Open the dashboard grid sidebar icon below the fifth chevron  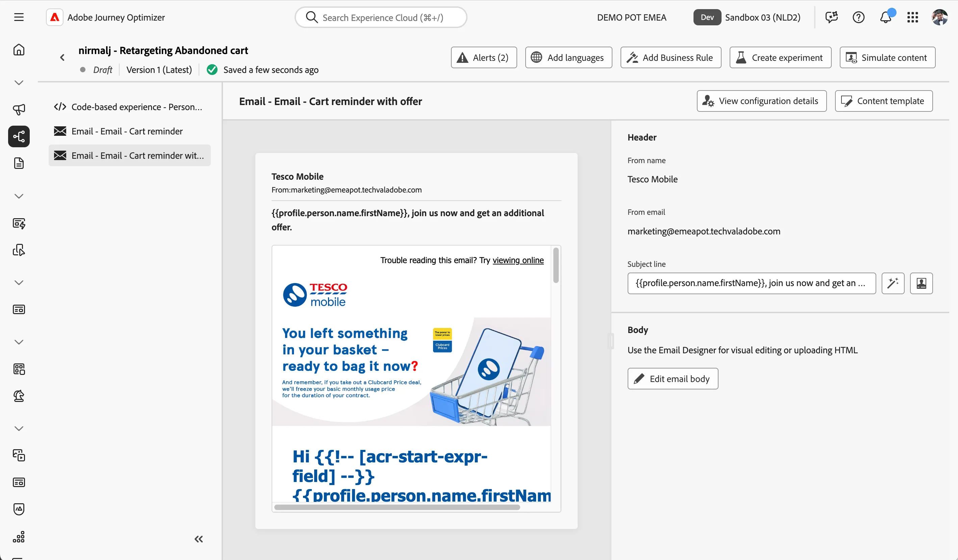pyautogui.click(x=19, y=369)
